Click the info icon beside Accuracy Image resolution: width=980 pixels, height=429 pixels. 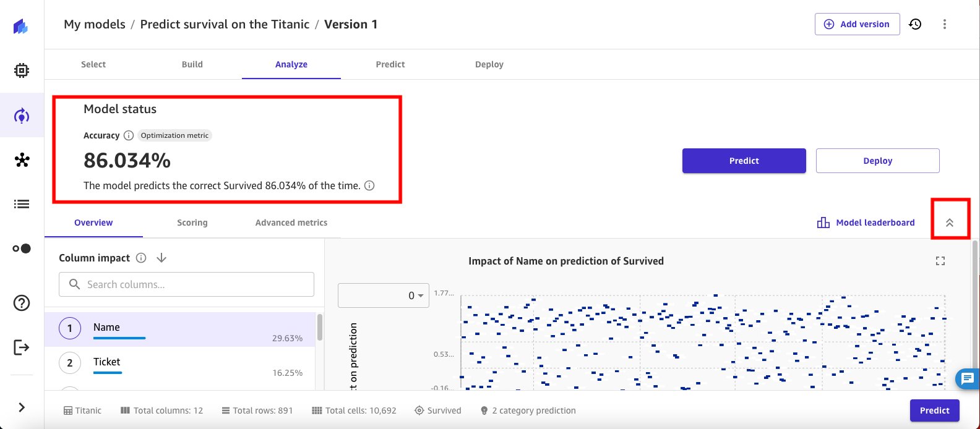pos(129,135)
